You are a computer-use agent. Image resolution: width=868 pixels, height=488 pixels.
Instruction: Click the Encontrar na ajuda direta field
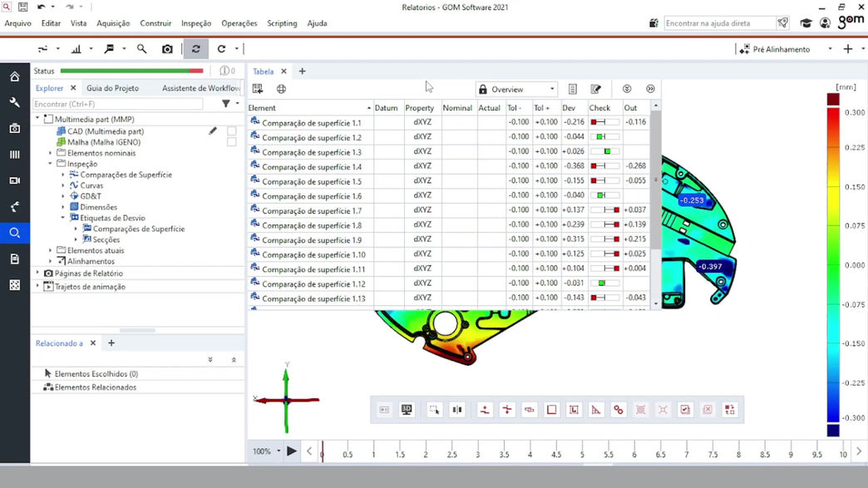pyautogui.click(x=720, y=23)
